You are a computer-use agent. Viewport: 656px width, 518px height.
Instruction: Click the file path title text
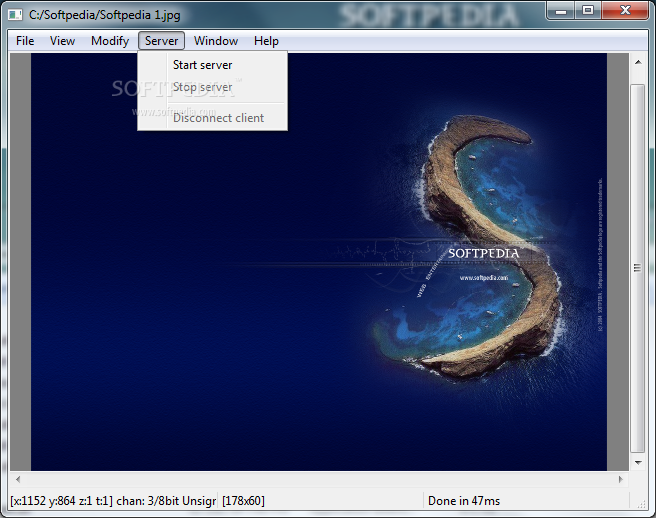click(105, 15)
